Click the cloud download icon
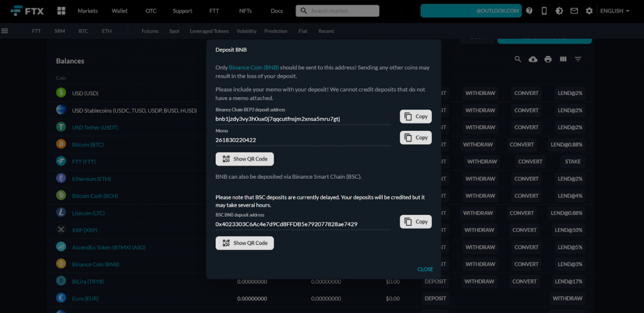The image size is (644, 313). point(533,59)
